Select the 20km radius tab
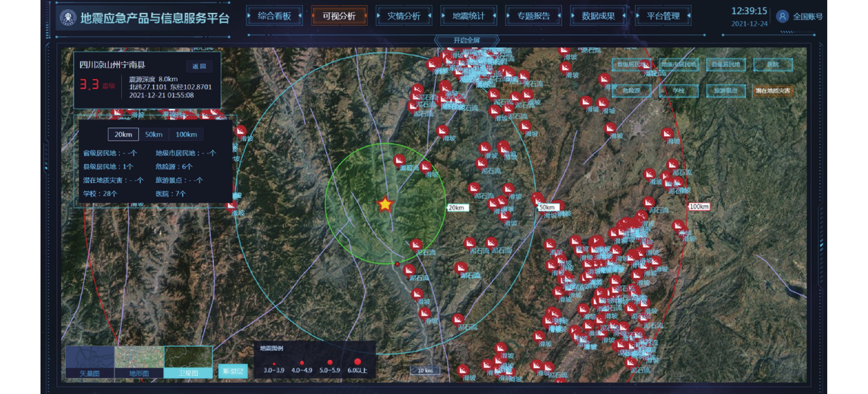This screenshot has height=394, width=868. pyautogui.click(x=123, y=134)
